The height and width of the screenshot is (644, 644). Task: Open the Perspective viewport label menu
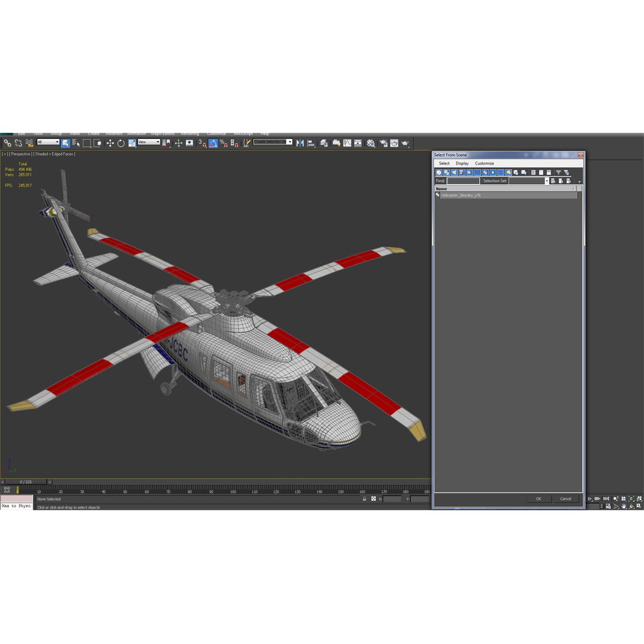20,154
